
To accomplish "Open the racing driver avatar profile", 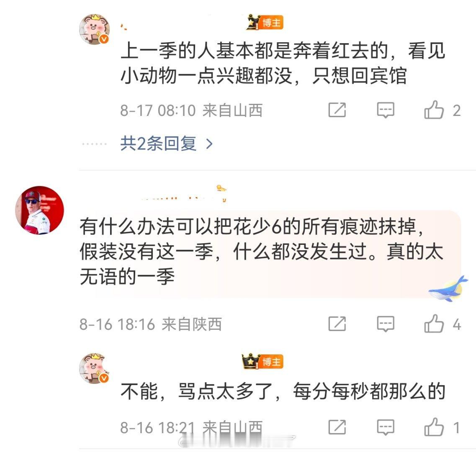I will pos(39,210).
